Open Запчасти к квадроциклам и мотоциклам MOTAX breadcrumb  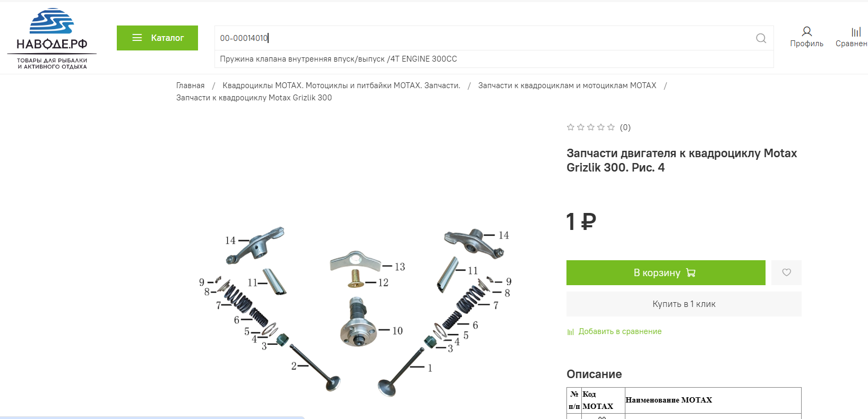point(567,85)
